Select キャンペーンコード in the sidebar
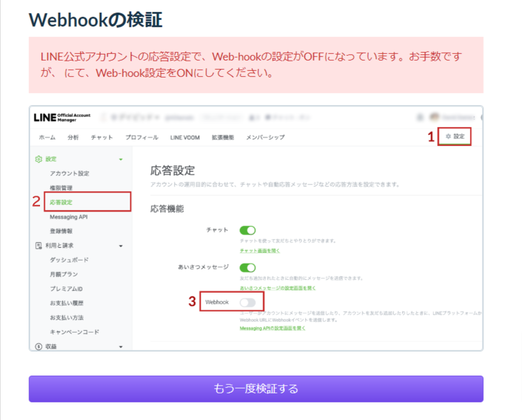The image size is (522, 420). tap(75, 332)
